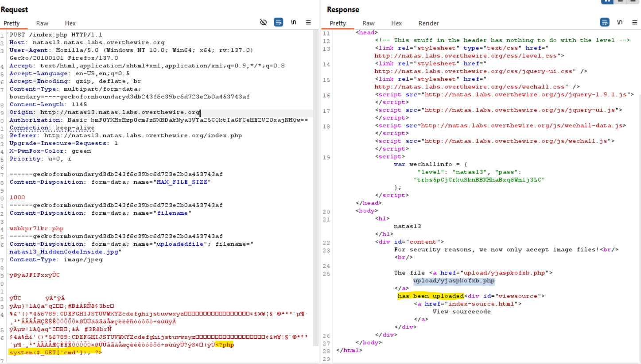Click the pass value trbs5pCjCrkuSknBBKHhaBxq6Wm1j3LC
Screen dimensions: 641x364
pos(478,180)
